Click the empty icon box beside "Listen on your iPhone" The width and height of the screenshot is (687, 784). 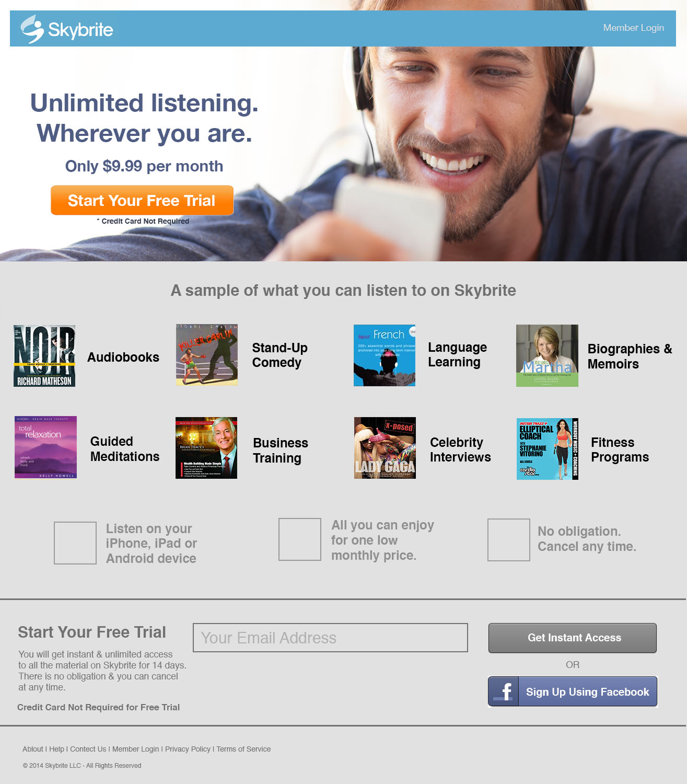75,543
